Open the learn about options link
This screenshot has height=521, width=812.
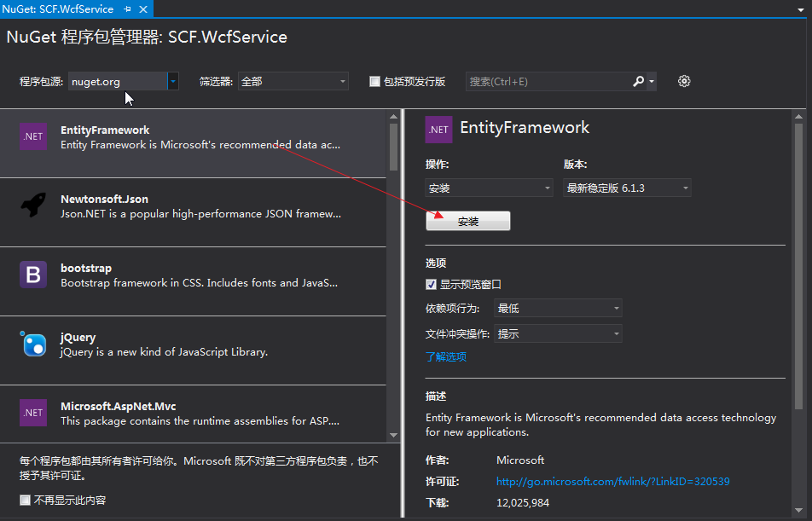[446, 356]
